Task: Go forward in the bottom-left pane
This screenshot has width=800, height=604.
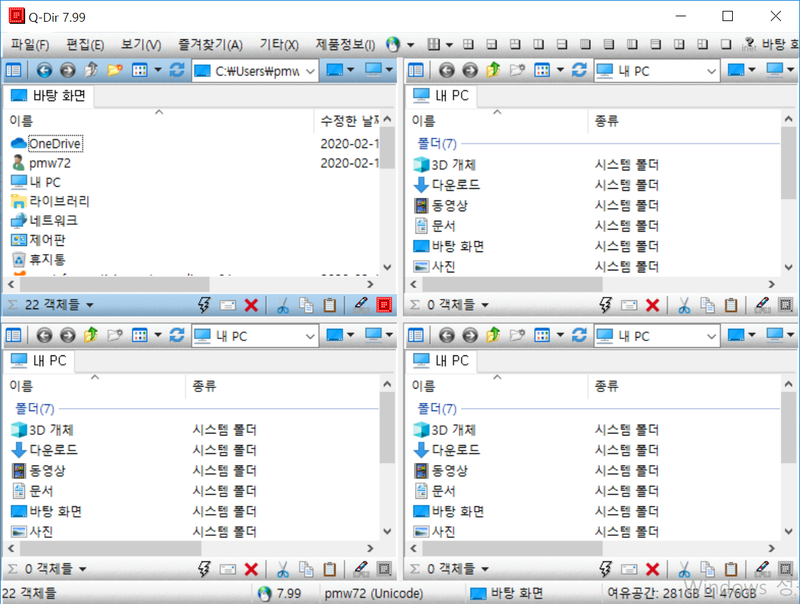Action: (x=67, y=335)
